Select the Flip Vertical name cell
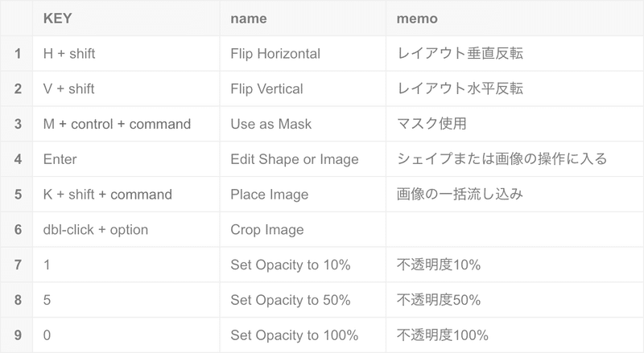This screenshot has height=353, width=644. coord(303,88)
